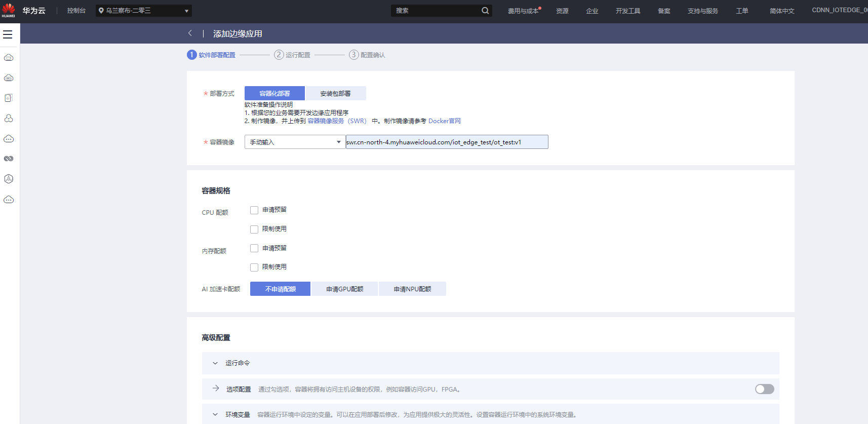Click the AI 加速卡配额 label
The image size is (868, 424).
coord(221,289)
